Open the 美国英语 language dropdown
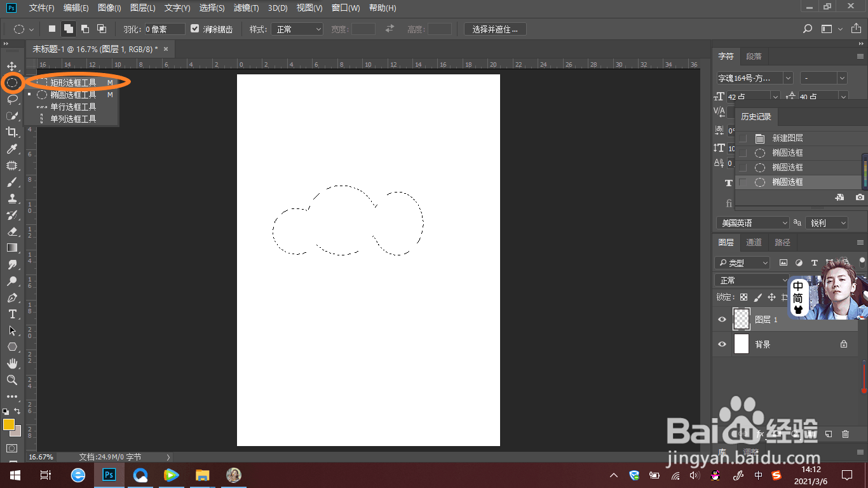Image resolution: width=868 pixels, height=488 pixels. [x=752, y=223]
